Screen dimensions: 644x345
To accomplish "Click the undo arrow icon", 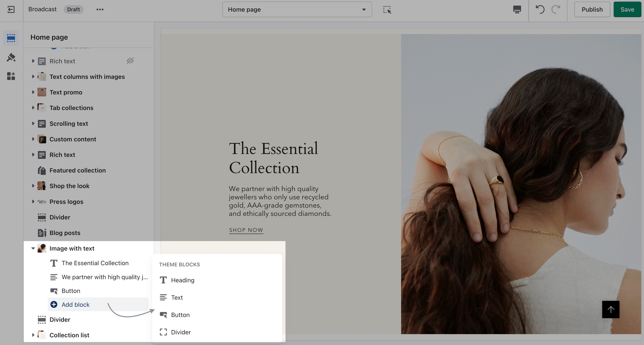I will point(540,9).
